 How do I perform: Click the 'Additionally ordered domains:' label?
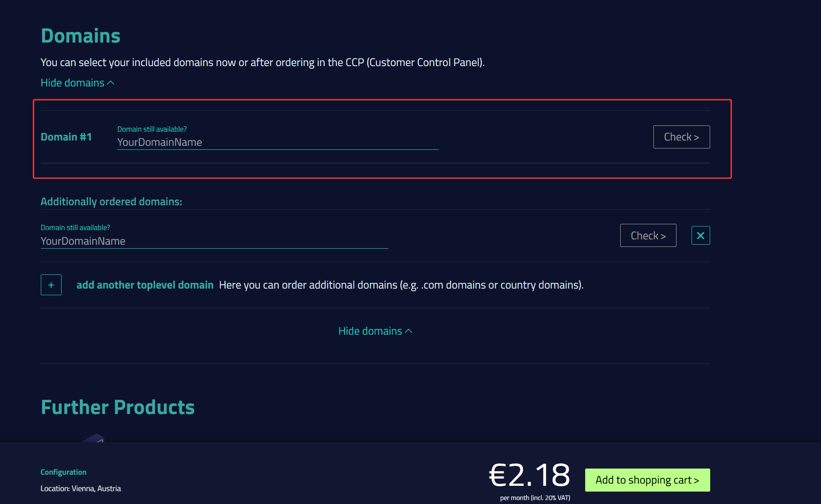(111, 201)
